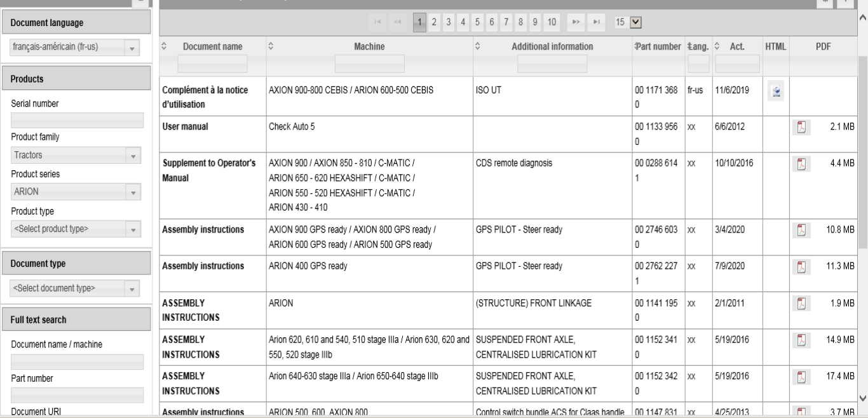Download PDF for part number 00 2746 603
868x418 pixels.
[x=801, y=230]
